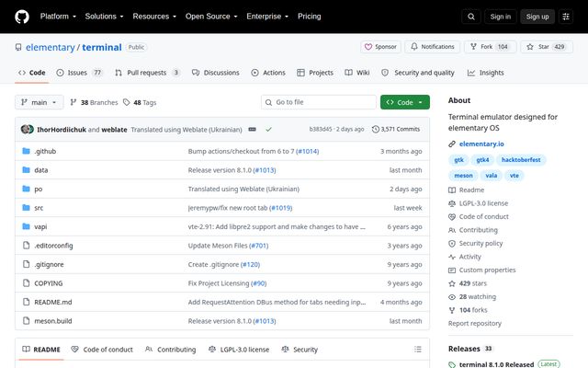Image resolution: width=588 pixels, height=368 pixels.
Task: Expand the Open Source menu
Action: (x=211, y=17)
